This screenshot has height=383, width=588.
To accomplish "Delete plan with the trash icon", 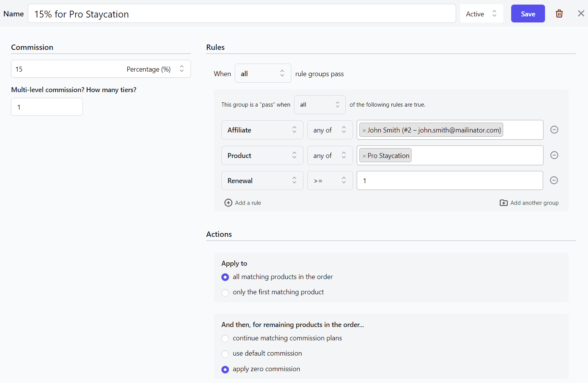I will pyautogui.click(x=559, y=14).
